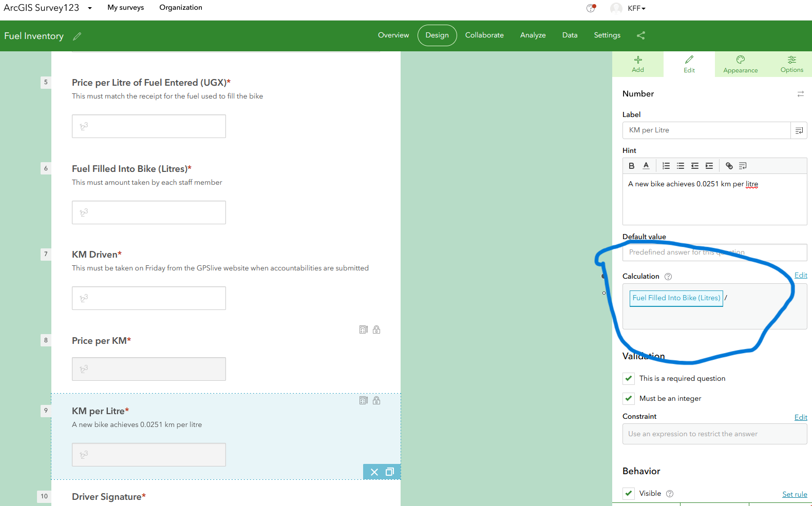Click the increase indent icon in hint toolbar
Image resolution: width=812 pixels, height=506 pixels.
(x=709, y=166)
